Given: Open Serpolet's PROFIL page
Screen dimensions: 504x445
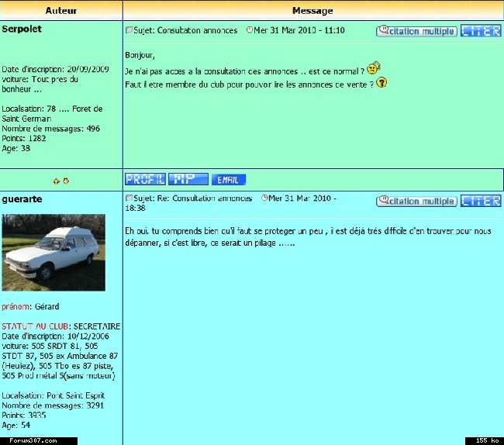Looking at the screenshot, I should pyautogui.click(x=145, y=179).
